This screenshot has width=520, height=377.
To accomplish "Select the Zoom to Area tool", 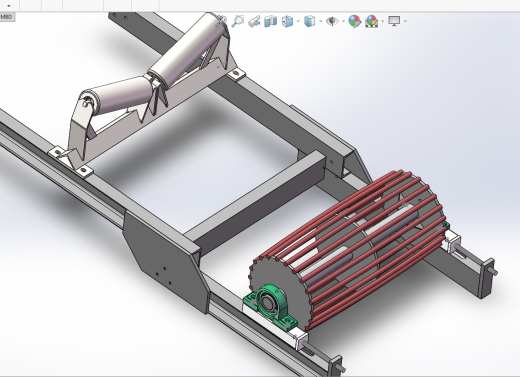I will point(238,21).
